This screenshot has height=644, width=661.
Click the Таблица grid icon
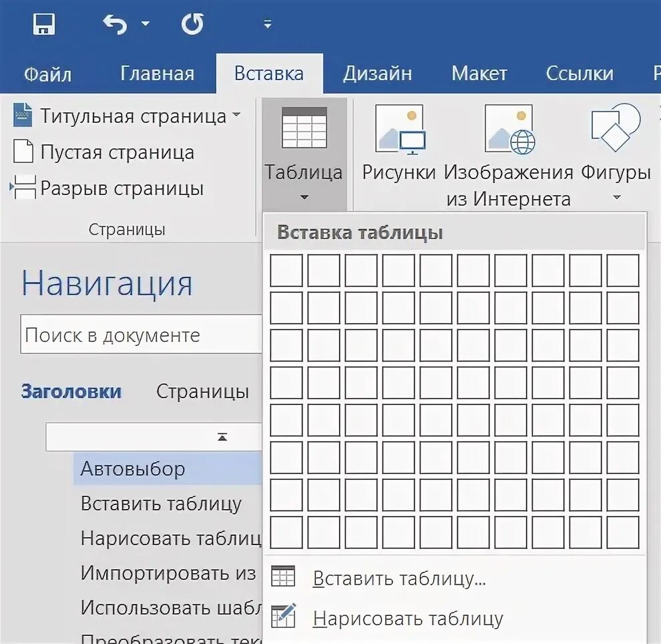click(304, 128)
